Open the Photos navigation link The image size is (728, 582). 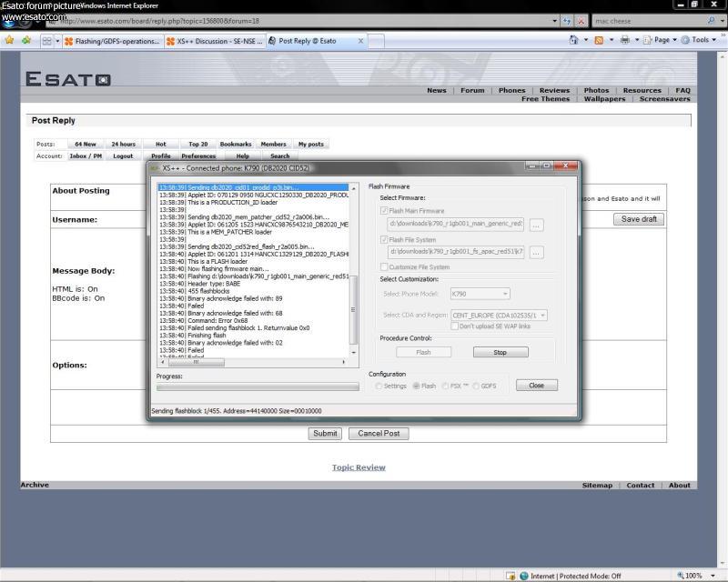point(596,91)
